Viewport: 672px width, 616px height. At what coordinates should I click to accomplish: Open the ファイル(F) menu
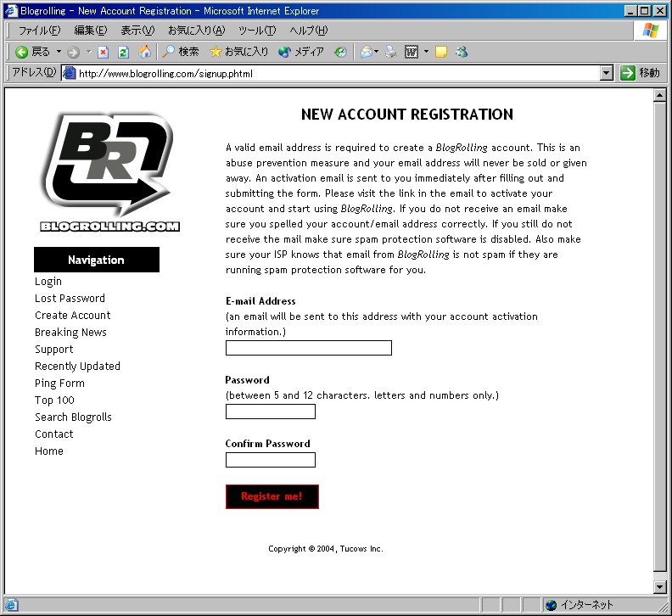[39, 31]
